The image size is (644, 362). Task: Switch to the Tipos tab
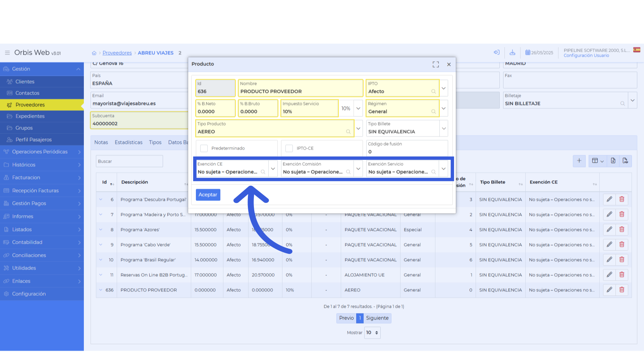[155, 142]
